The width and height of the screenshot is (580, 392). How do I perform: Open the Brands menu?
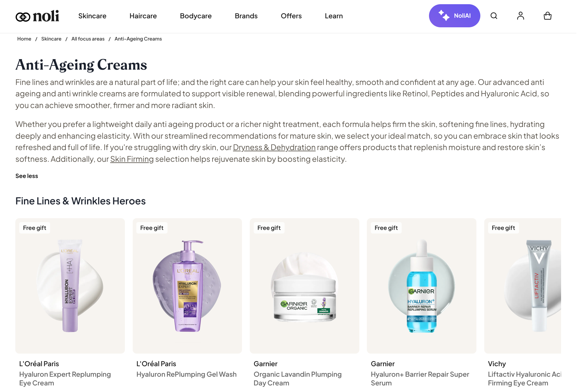coord(246,16)
